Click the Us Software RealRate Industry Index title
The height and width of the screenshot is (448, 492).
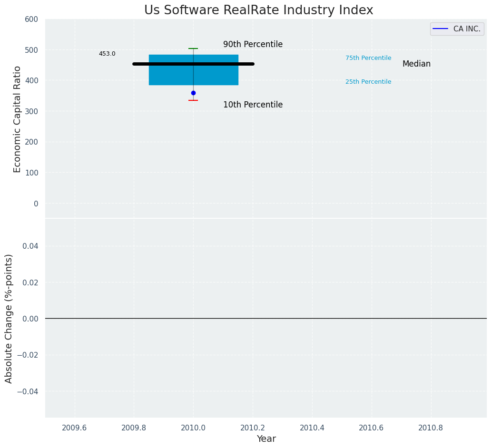point(259,10)
